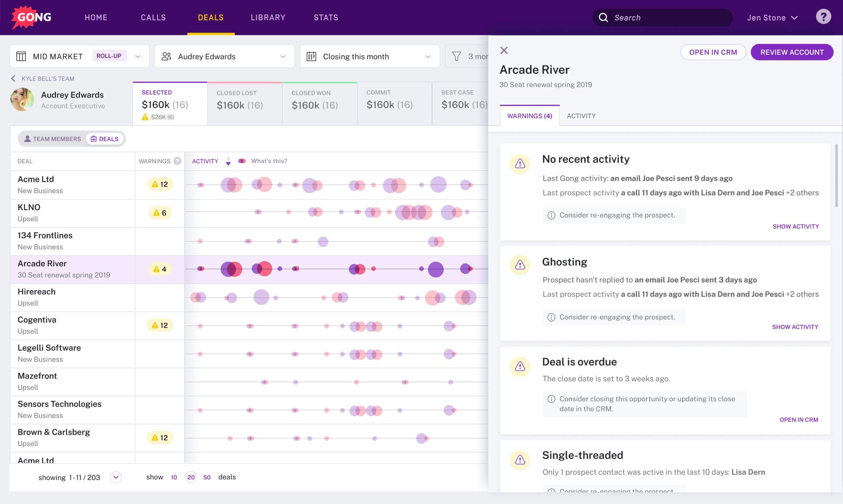Switch to the Activity tab
The width and height of the screenshot is (843, 504).
click(x=581, y=116)
